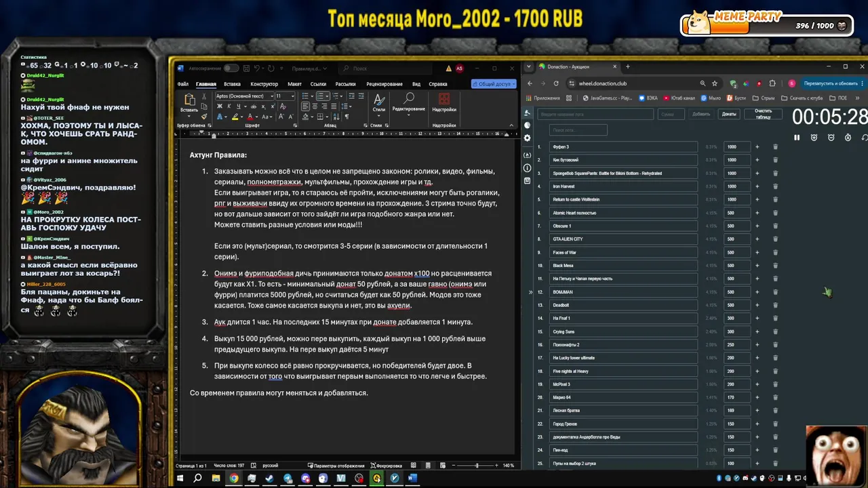The image size is (868, 488).
Task: Click the Фокусировка focus mode button
Action: click(x=387, y=466)
